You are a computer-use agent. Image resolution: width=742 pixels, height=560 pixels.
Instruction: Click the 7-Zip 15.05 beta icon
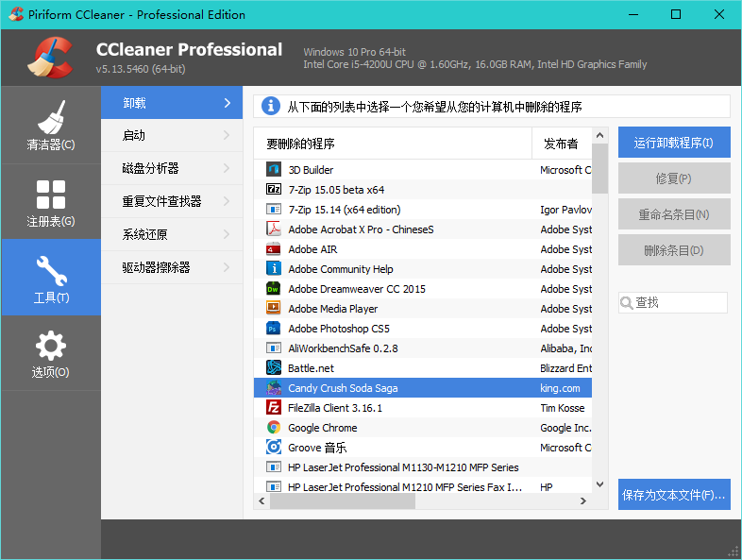(274, 190)
